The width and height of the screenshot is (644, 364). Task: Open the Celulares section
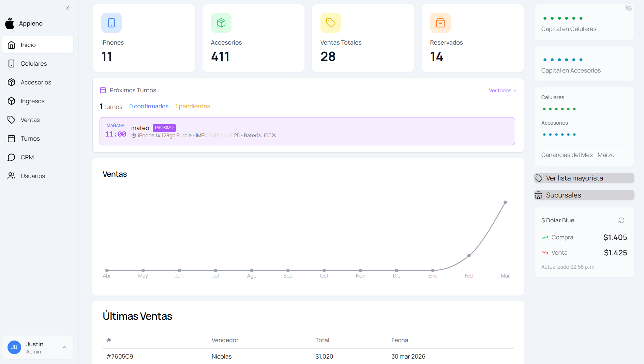pos(34,63)
